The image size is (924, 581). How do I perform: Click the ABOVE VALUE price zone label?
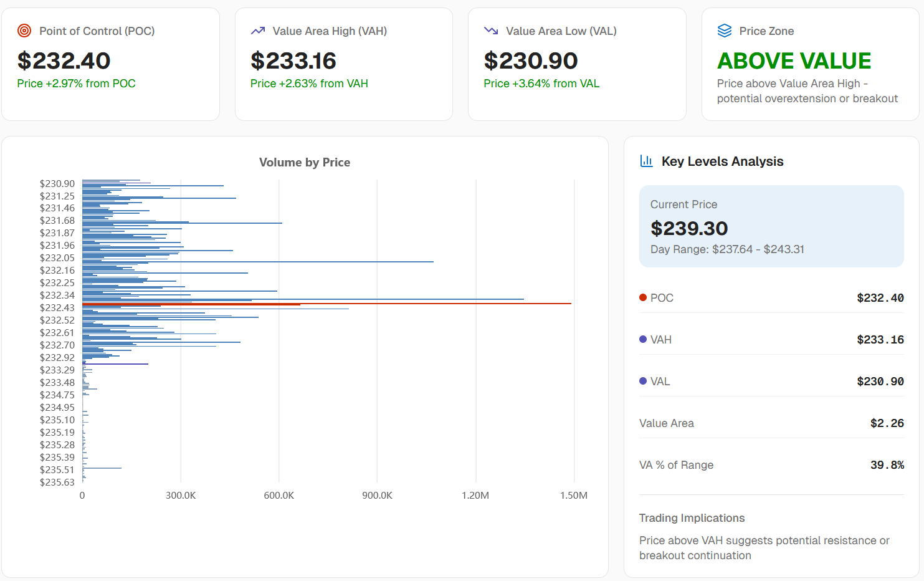pos(794,60)
